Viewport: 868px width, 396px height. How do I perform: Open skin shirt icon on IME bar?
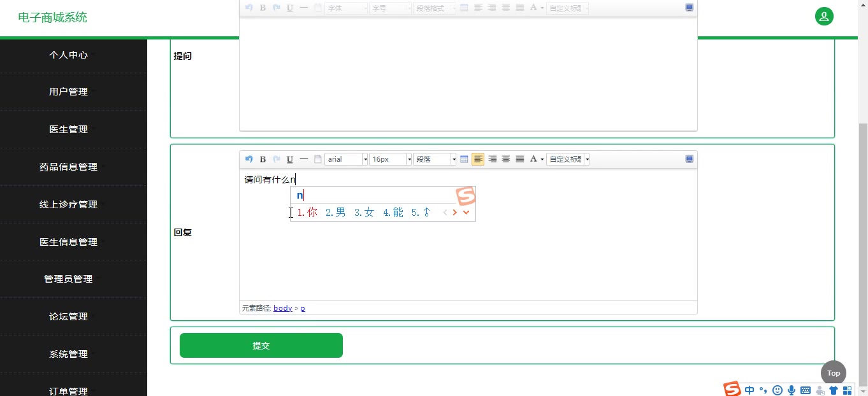point(834,390)
